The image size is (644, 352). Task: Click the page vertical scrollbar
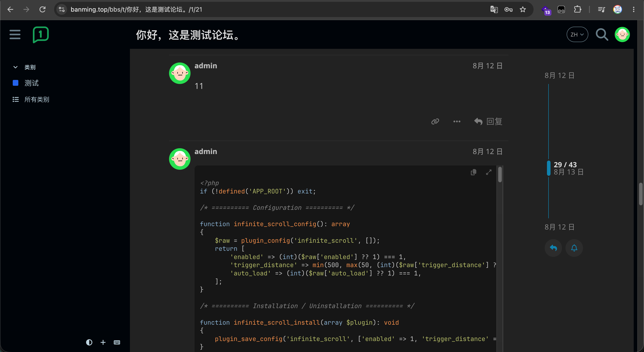click(x=640, y=194)
